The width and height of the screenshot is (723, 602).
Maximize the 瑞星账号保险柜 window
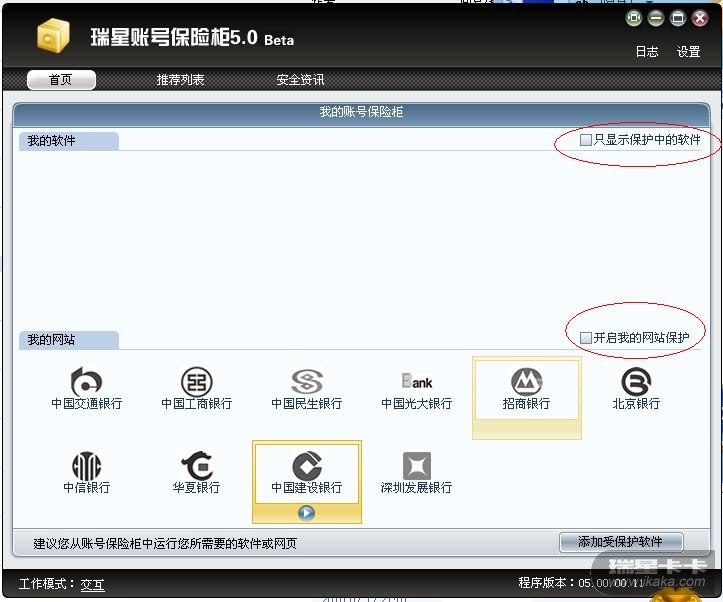(677, 18)
